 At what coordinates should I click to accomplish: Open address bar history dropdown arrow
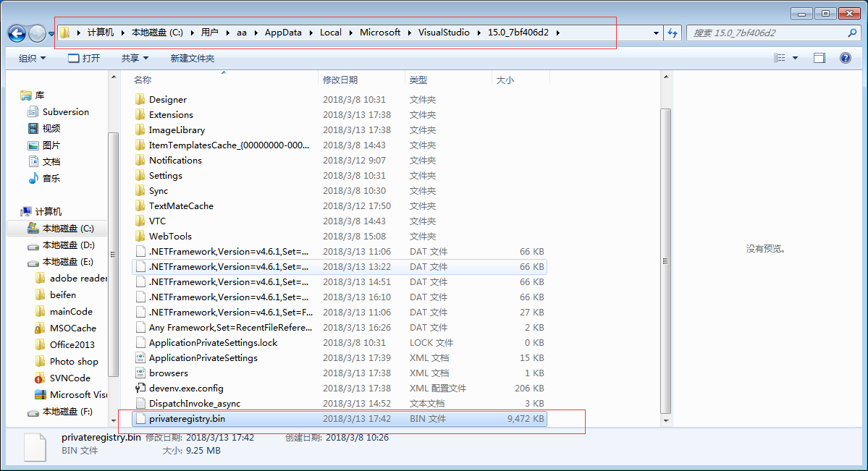[x=656, y=33]
